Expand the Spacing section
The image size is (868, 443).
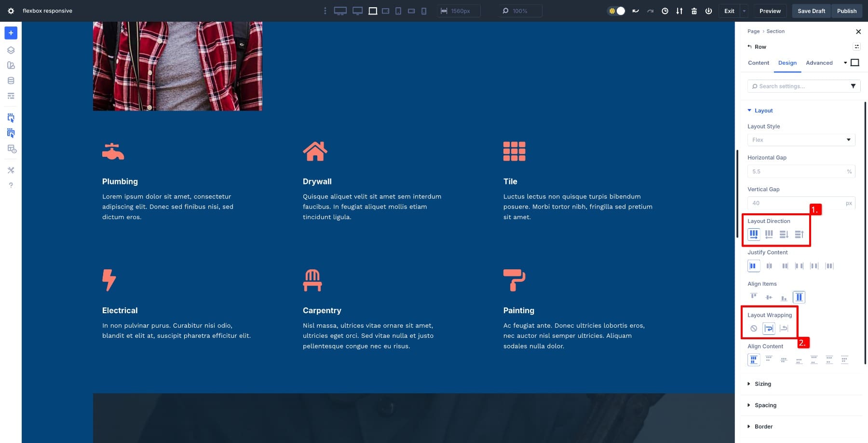pos(765,405)
